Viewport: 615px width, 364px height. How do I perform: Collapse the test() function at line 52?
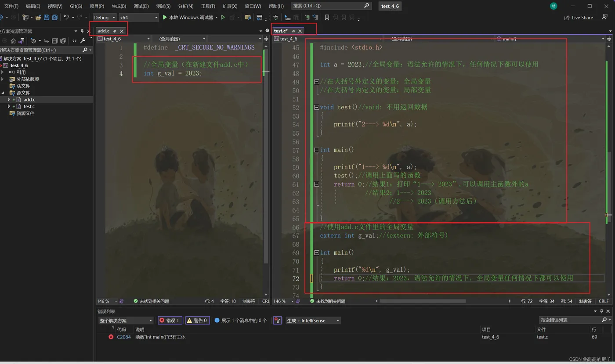pos(317,107)
